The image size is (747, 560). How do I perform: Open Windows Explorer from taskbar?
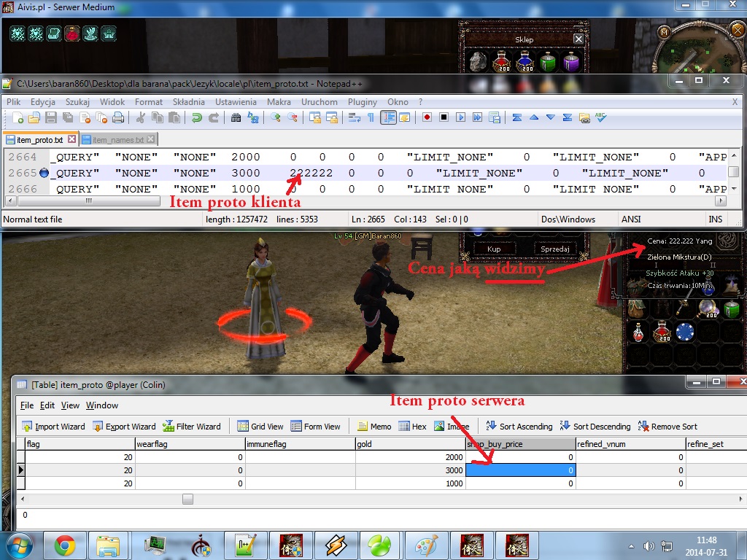[109, 545]
